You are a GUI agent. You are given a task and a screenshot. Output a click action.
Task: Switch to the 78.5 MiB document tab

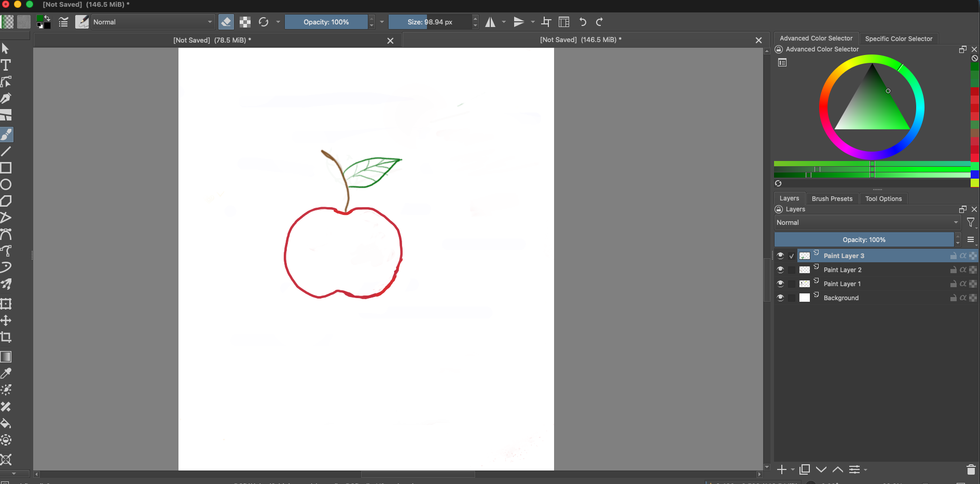click(212, 40)
